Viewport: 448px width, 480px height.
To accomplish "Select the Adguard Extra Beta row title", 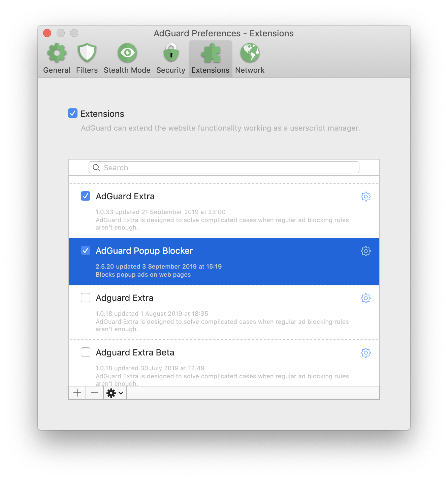I will 135,352.
